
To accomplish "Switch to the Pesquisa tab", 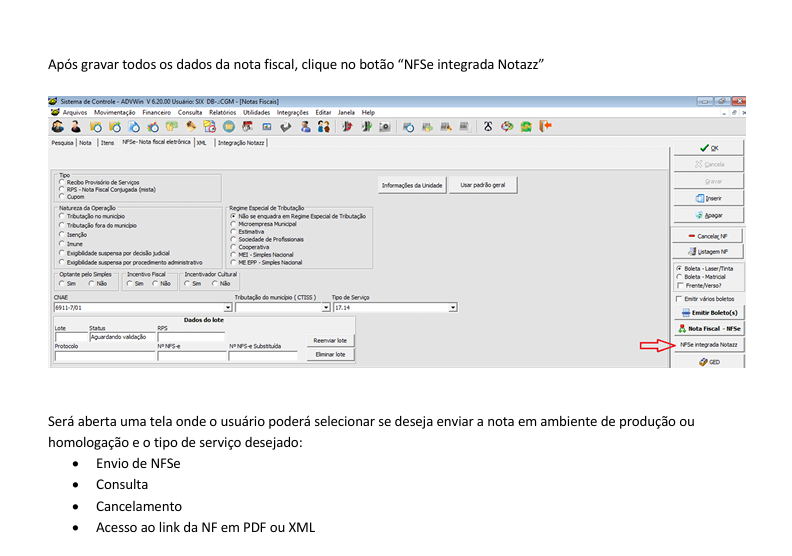I will [62, 143].
